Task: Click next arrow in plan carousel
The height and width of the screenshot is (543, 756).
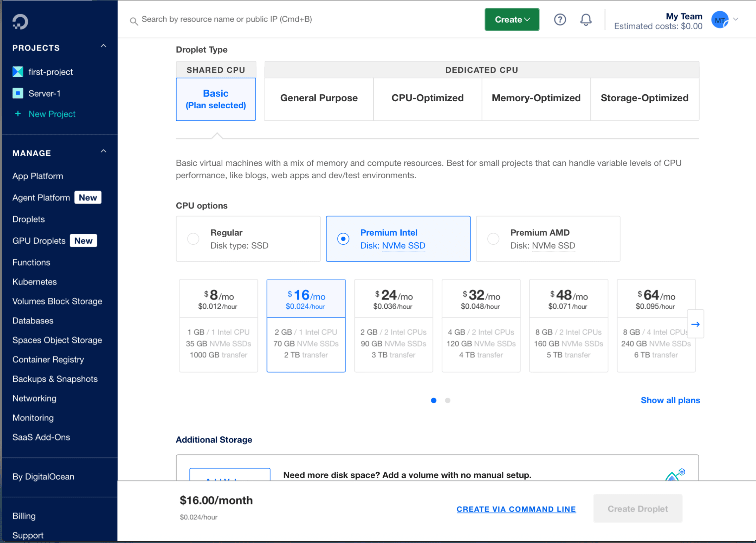Action: 695,324
